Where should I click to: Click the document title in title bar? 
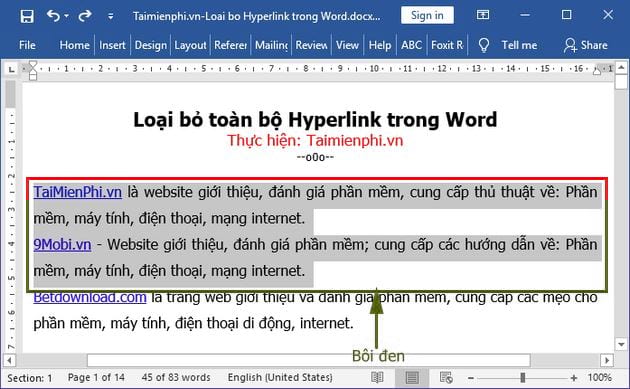256,16
